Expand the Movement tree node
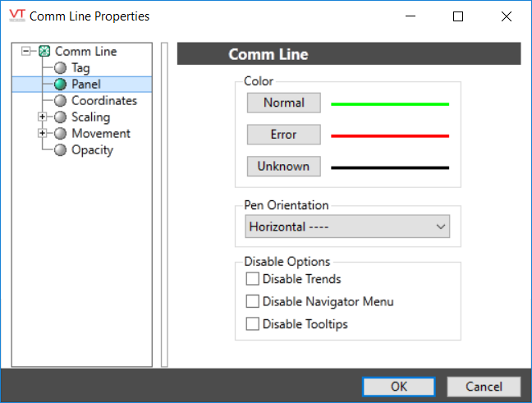Image resolution: width=532 pixels, height=403 pixels. [43, 134]
